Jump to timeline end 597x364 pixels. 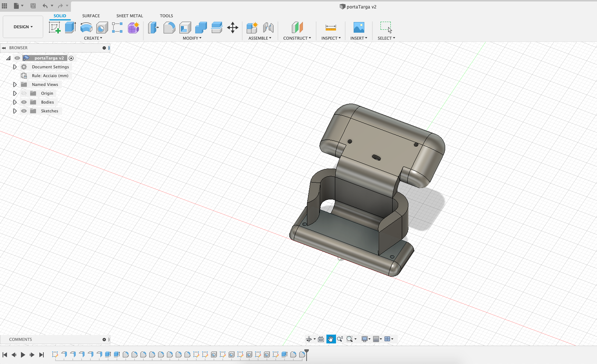tap(42, 355)
